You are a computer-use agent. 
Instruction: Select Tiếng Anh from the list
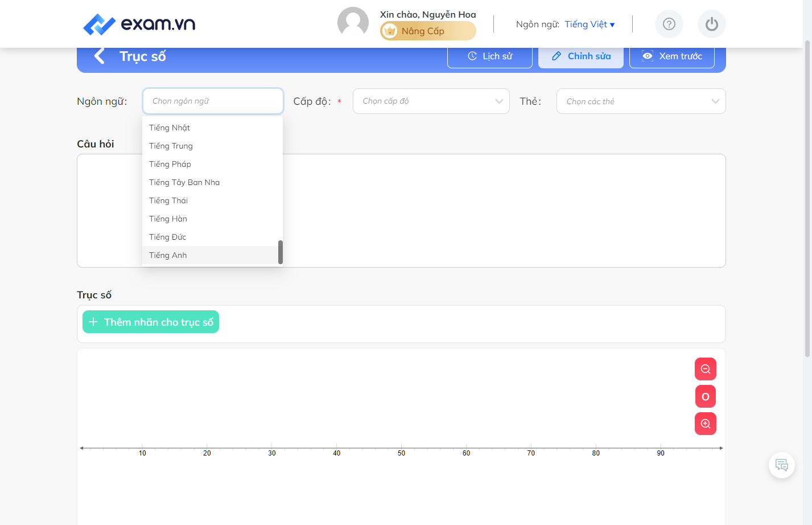(x=212, y=255)
